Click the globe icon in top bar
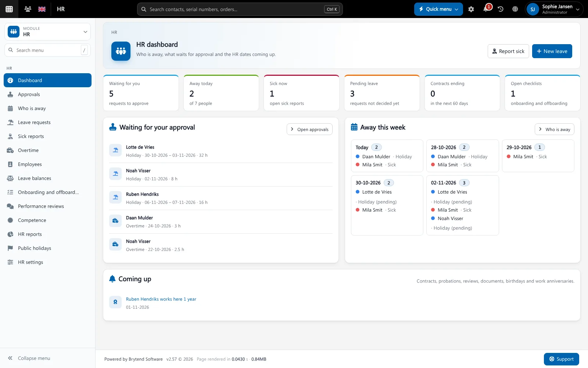The height and width of the screenshot is (368, 588). point(515,9)
